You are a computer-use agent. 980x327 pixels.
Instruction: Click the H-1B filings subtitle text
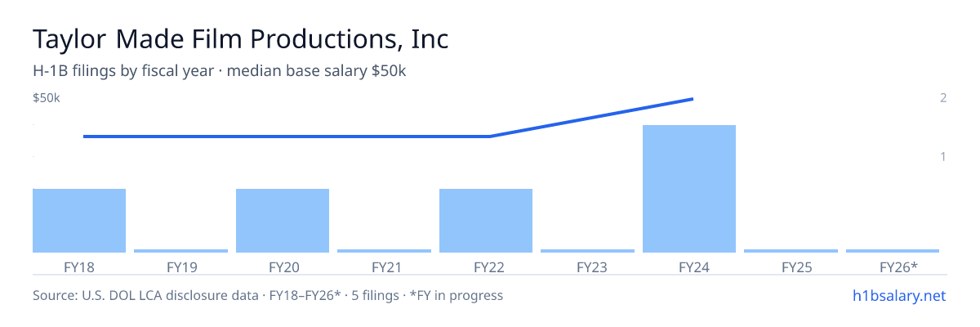(x=220, y=71)
